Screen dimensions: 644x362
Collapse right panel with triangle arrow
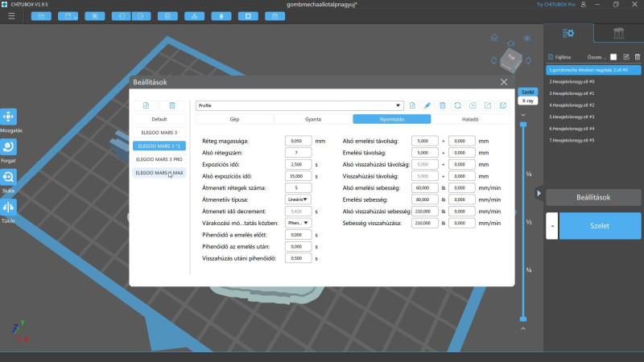click(539, 193)
